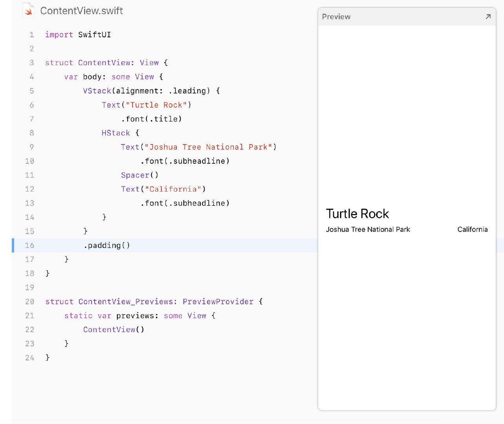The height and width of the screenshot is (424, 504).
Task: Click the "Turtle Rock" string in code
Action: pyautogui.click(x=156, y=105)
